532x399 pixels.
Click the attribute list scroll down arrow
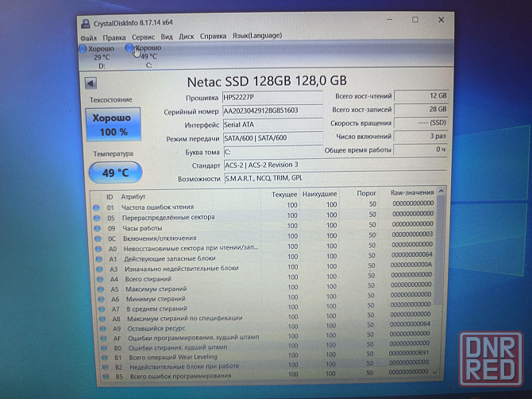pyautogui.click(x=435, y=372)
